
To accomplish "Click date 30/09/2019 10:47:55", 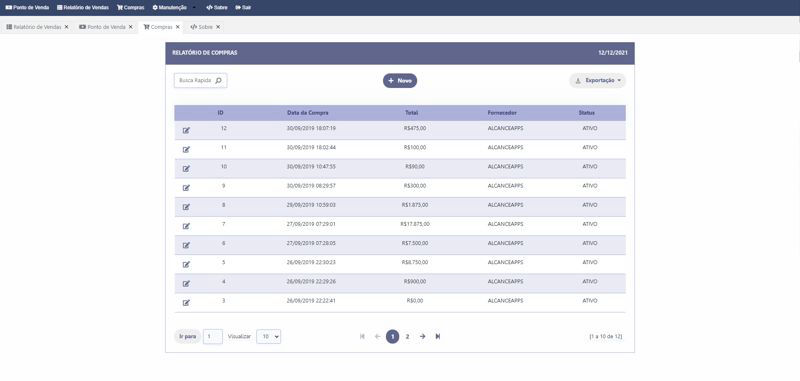I will (x=311, y=167).
